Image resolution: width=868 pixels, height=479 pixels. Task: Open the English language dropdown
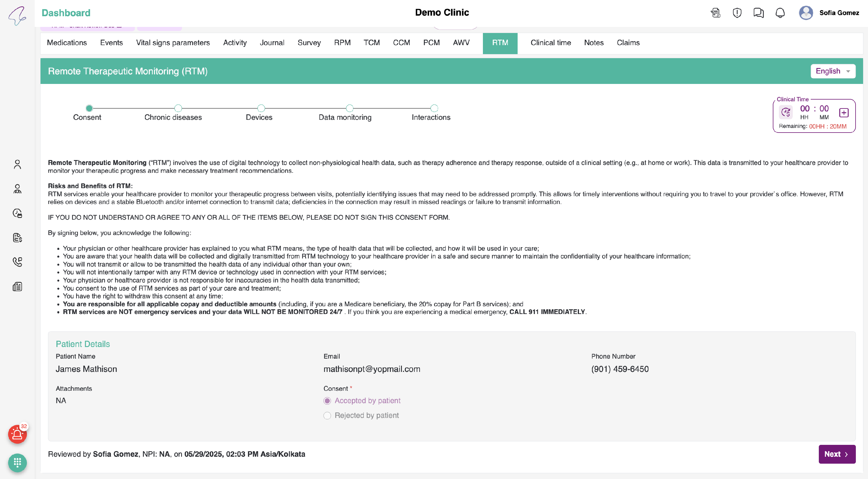[x=833, y=71]
